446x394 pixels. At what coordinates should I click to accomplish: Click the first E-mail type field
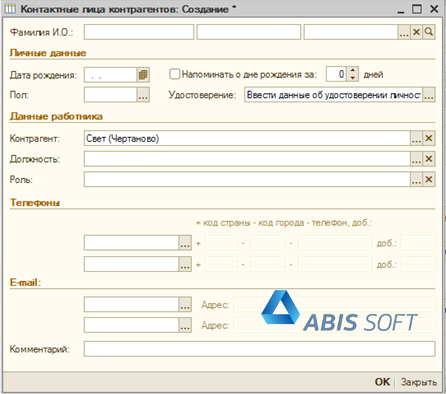pyautogui.click(x=132, y=304)
